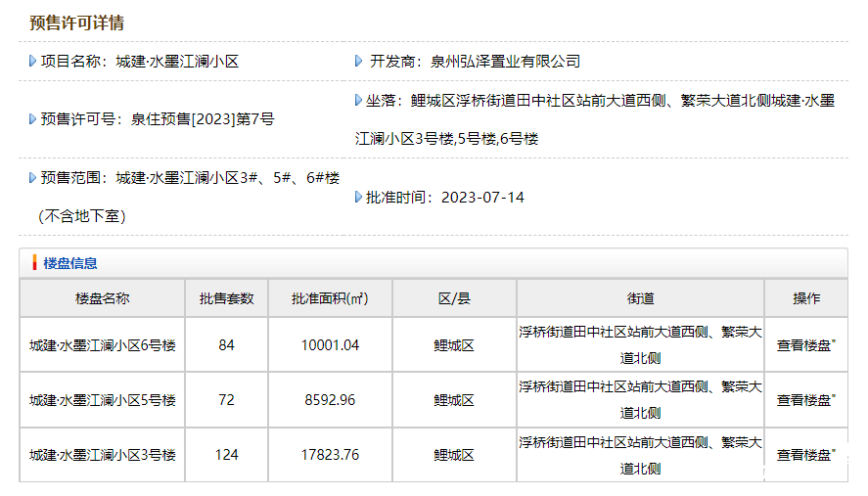Click the 批准面积(㎡) column header
Image resolution: width=868 pixels, height=496 pixels.
pyautogui.click(x=330, y=298)
